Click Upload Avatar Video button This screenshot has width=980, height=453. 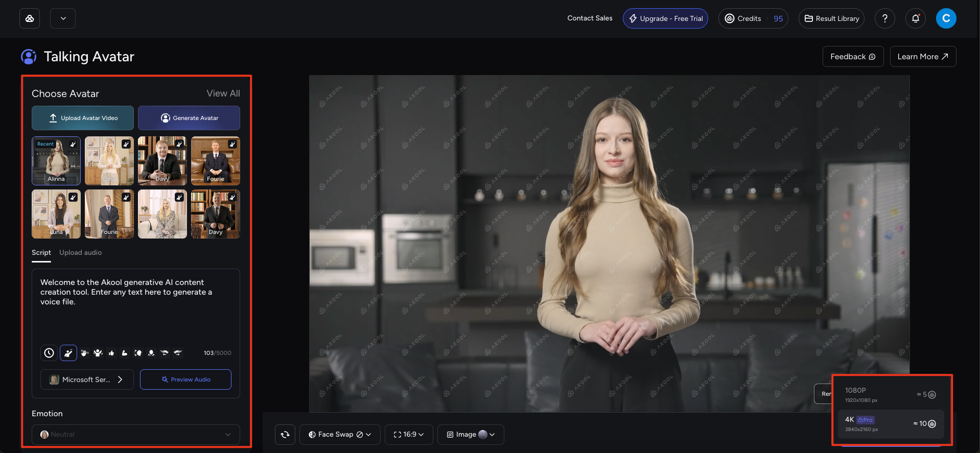pos(83,118)
